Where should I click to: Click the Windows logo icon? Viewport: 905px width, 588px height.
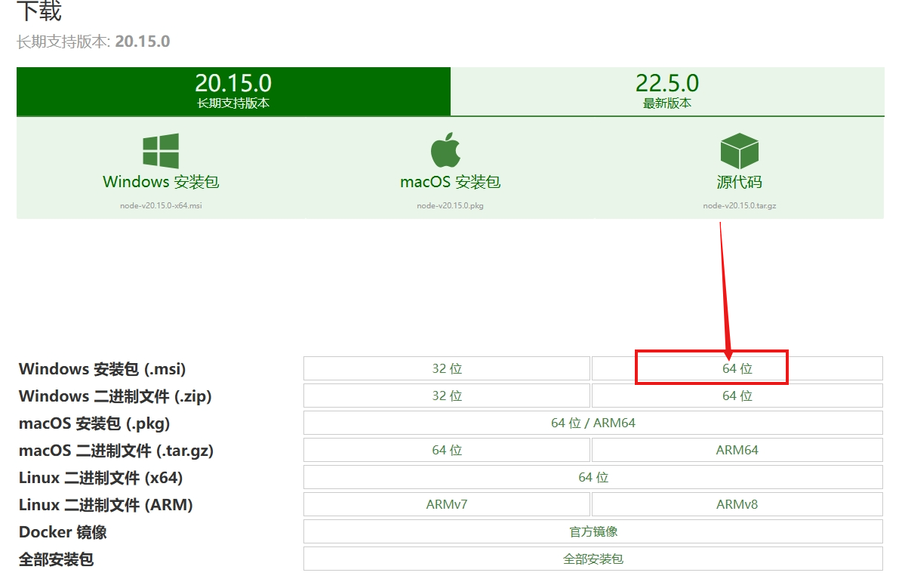161,151
